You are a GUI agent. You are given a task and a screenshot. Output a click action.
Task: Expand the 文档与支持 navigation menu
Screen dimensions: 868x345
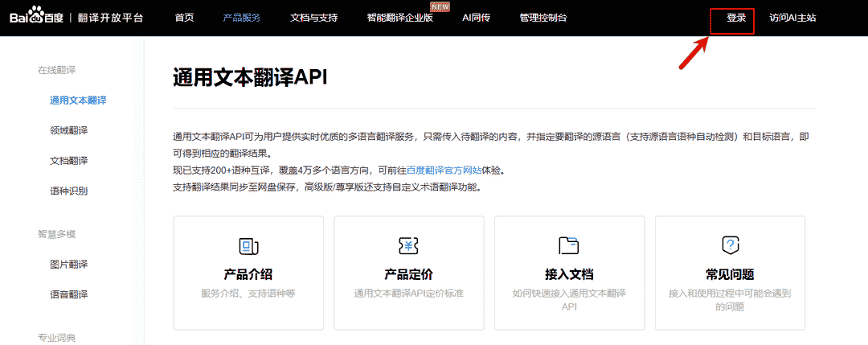(x=313, y=18)
